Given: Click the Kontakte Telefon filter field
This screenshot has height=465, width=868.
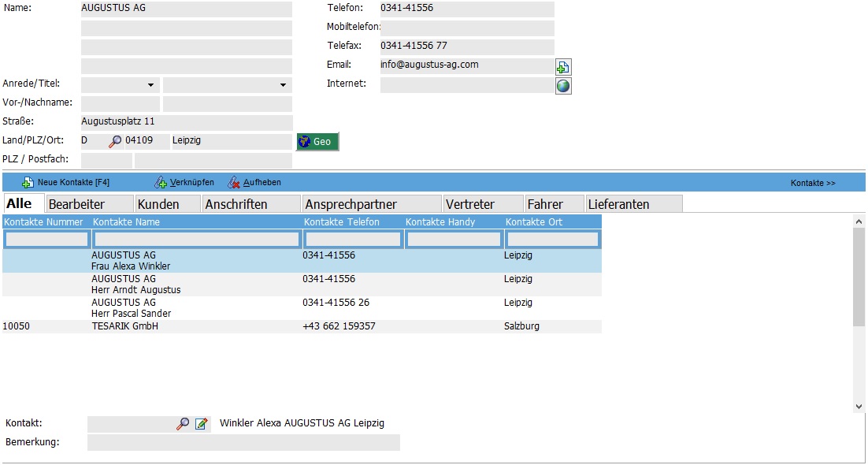Looking at the screenshot, I should point(353,240).
